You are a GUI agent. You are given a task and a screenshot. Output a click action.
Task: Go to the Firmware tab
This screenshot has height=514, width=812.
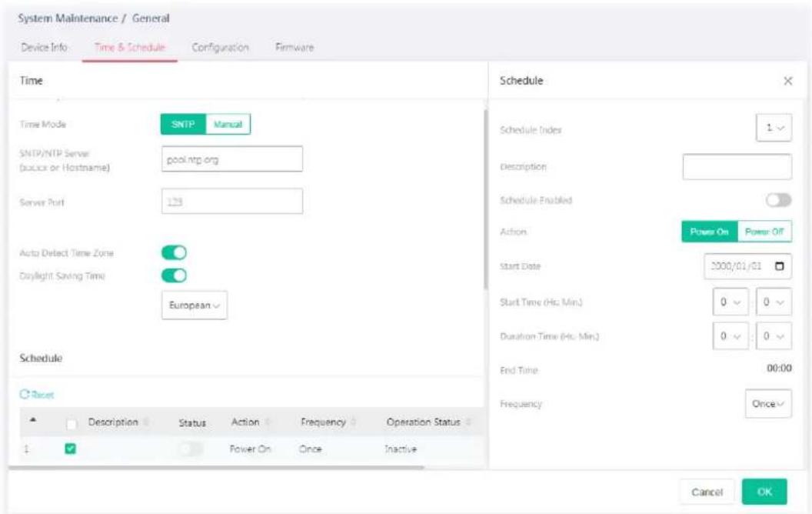pyautogui.click(x=295, y=47)
